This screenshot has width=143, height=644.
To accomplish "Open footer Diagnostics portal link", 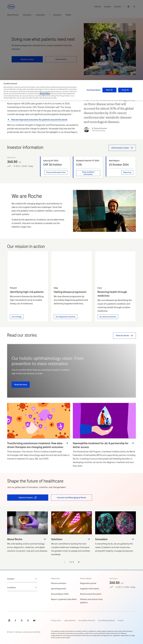I will click(x=88, y=583).
